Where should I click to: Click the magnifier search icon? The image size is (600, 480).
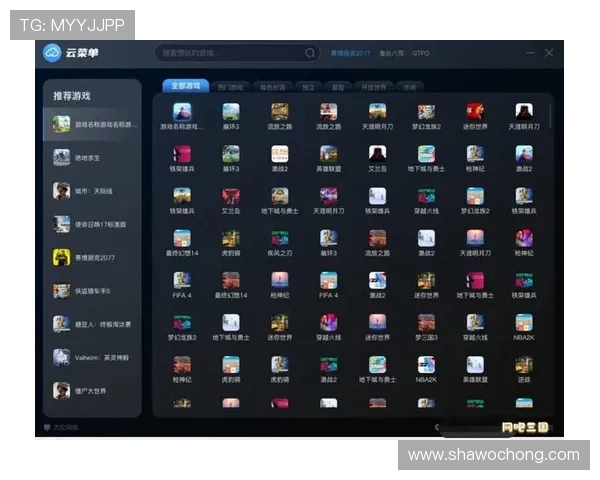tap(310, 53)
